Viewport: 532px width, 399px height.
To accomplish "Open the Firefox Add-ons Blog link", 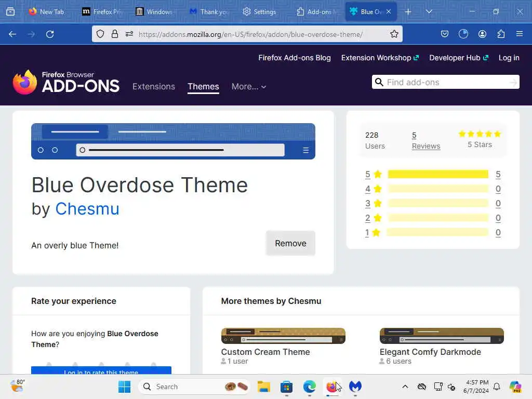I will point(294,58).
